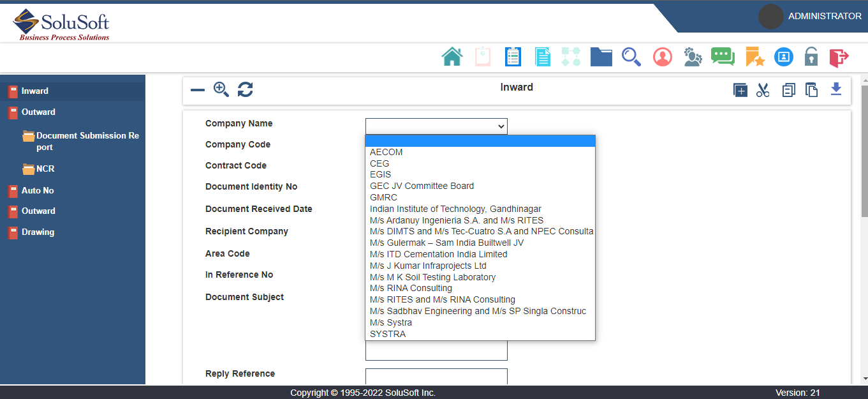Collapse the form with the minus icon
868x399 pixels.
pos(198,90)
